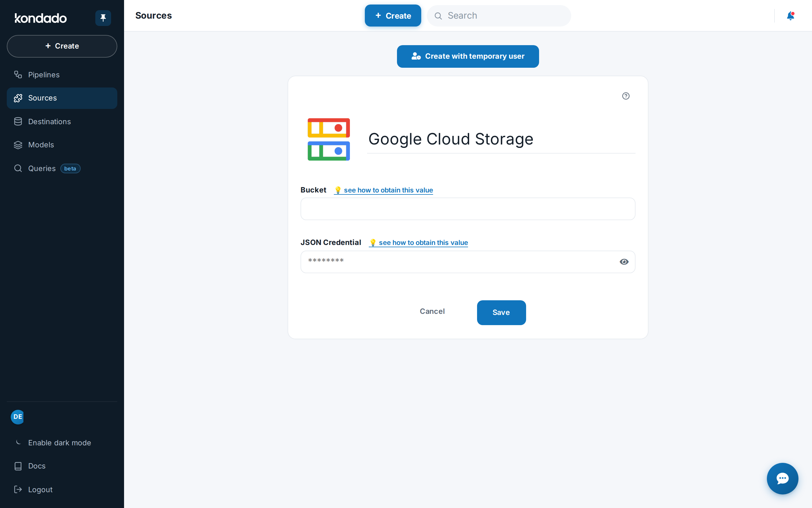Open the help question mark icon
The image size is (812, 508).
pos(626,96)
